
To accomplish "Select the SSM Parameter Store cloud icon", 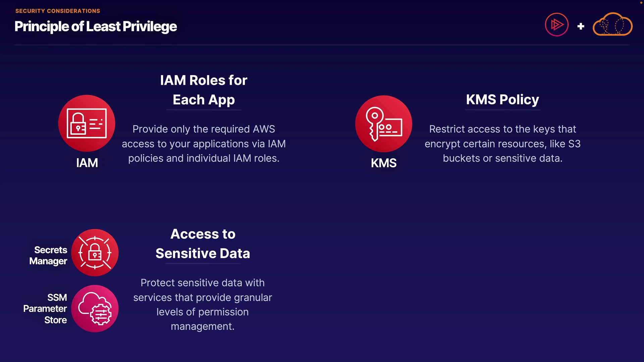I will 95,308.
